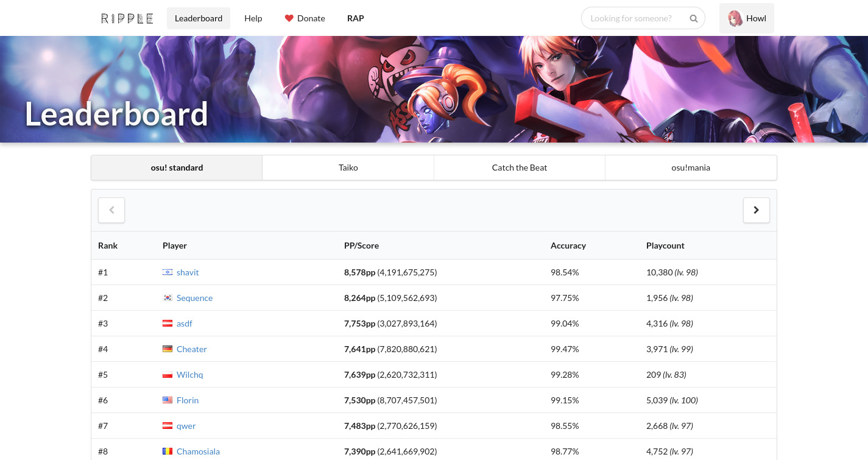Click the South Korea flag next to Sequence
The image size is (868, 460).
(168, 298)
